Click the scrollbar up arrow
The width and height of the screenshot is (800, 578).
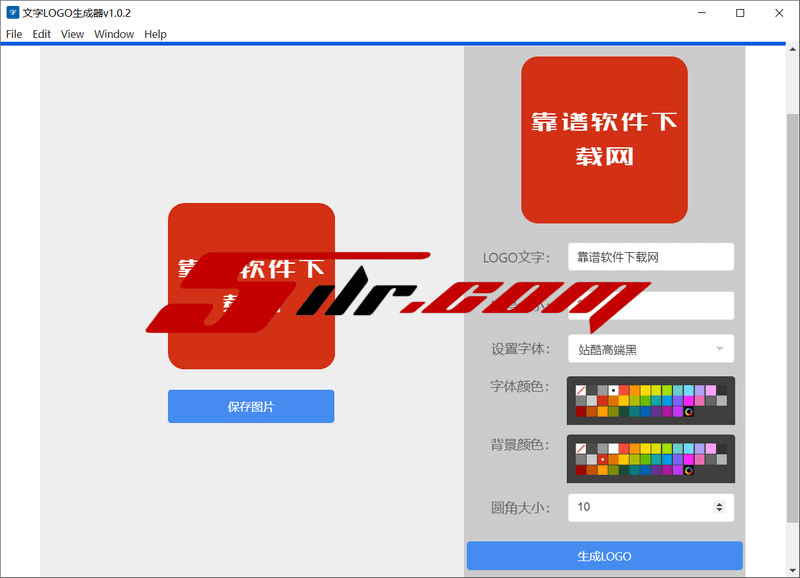coord(792,49)
